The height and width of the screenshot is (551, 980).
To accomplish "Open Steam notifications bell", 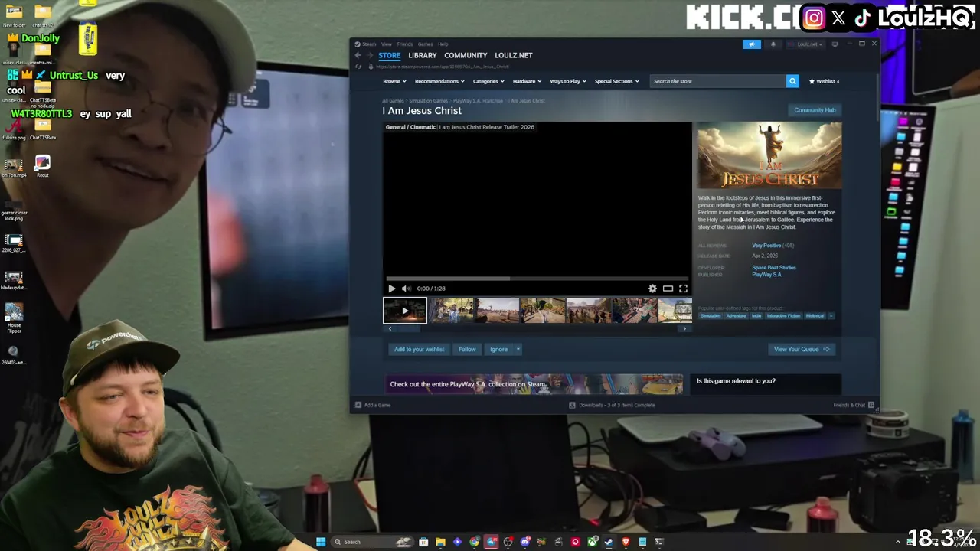I will click(x=773, y=44).
